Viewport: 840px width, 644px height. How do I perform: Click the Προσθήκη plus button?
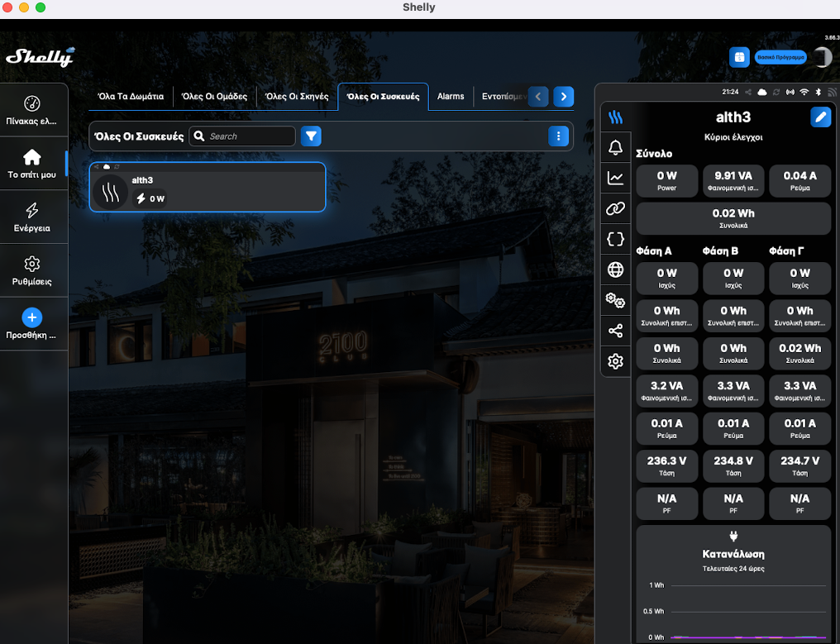pos(32,317)
